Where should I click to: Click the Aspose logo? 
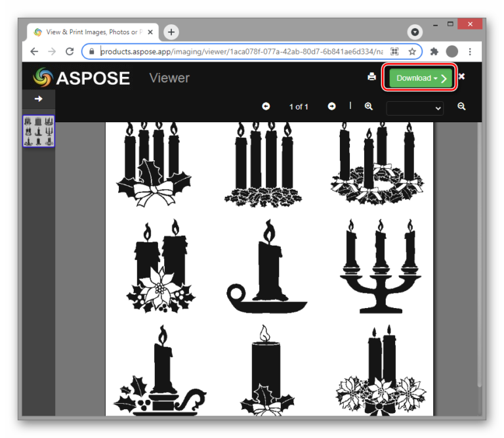coord(81,78)
